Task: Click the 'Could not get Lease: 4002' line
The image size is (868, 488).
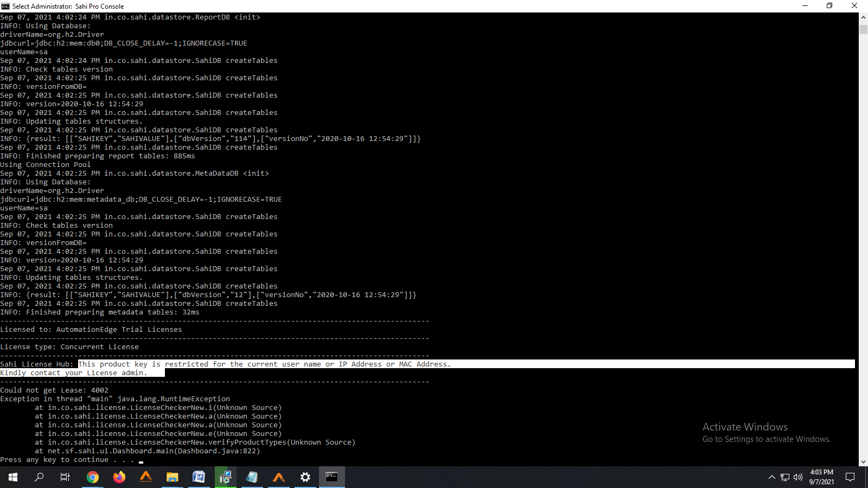Action: [x=54, y=390]
